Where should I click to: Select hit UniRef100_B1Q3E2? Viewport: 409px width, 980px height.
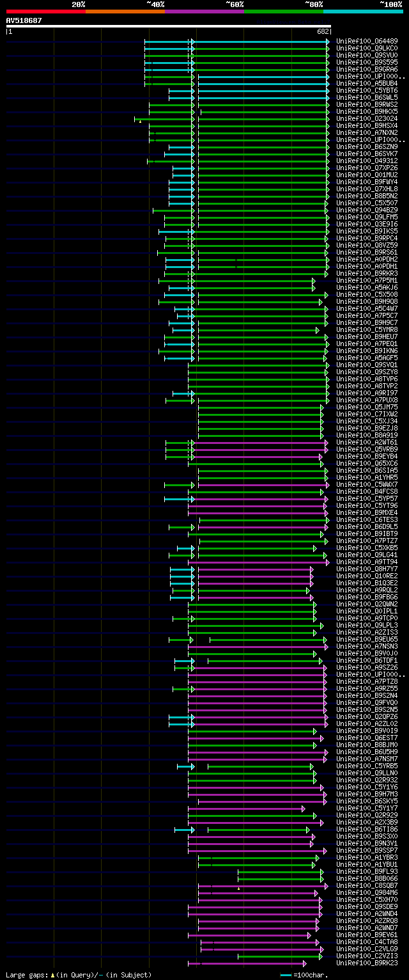click(x=367, y=583)
